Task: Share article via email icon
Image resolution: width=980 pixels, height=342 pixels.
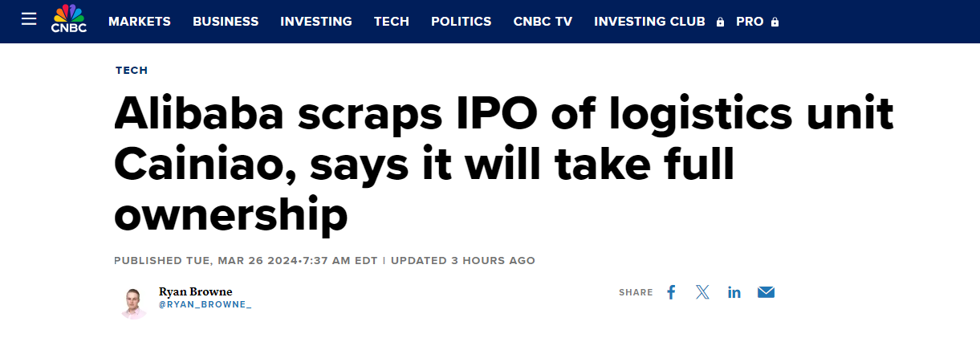Action: (x=766, y=292)
